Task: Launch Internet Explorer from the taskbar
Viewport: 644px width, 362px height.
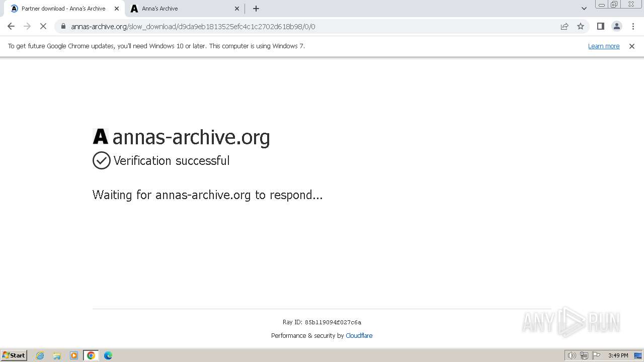Action: (40, 355)
